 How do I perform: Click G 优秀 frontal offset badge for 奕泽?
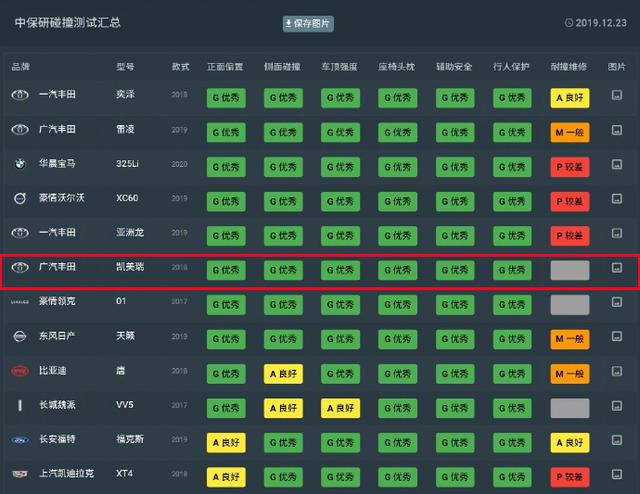[226, 98]
